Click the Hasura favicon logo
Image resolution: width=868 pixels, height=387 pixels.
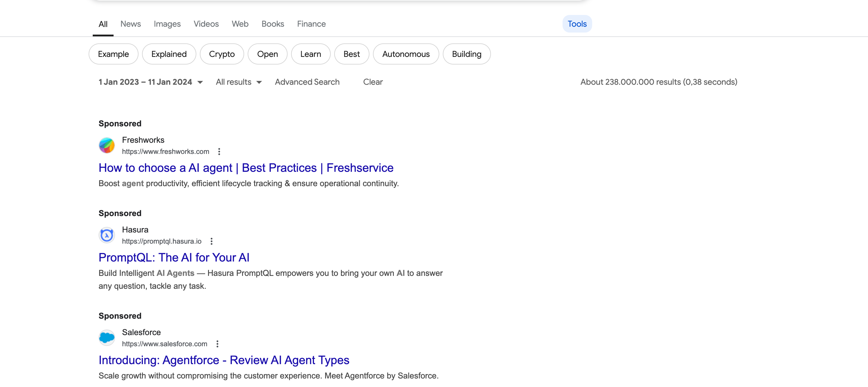coord(107,235)
